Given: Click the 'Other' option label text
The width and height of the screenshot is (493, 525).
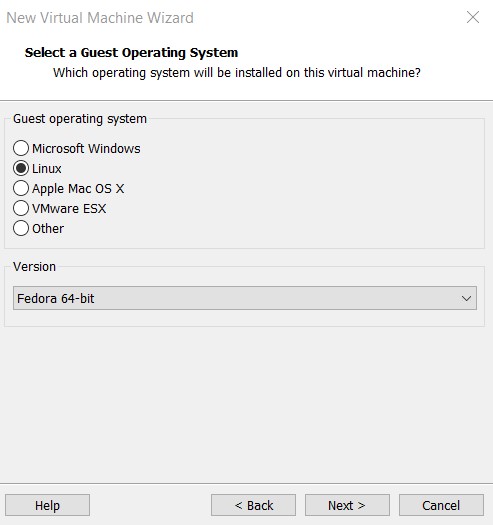Looking at the screenshot, I should 48,229.
